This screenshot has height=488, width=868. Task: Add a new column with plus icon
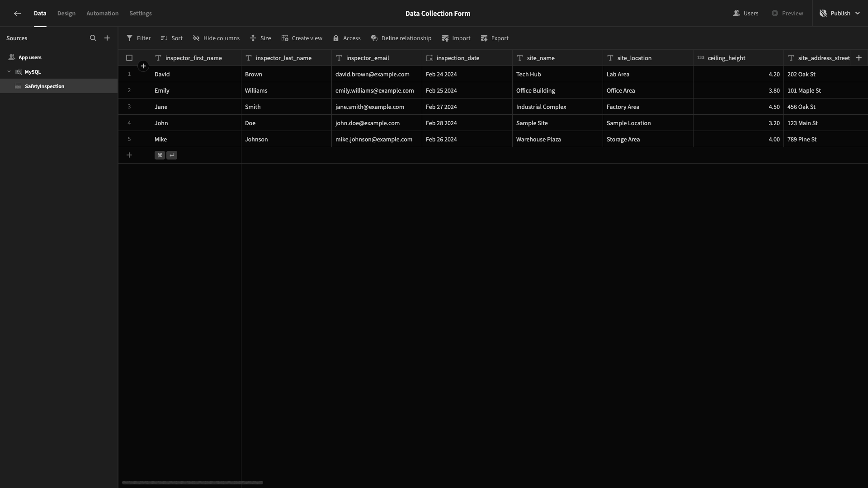[859, 58]
